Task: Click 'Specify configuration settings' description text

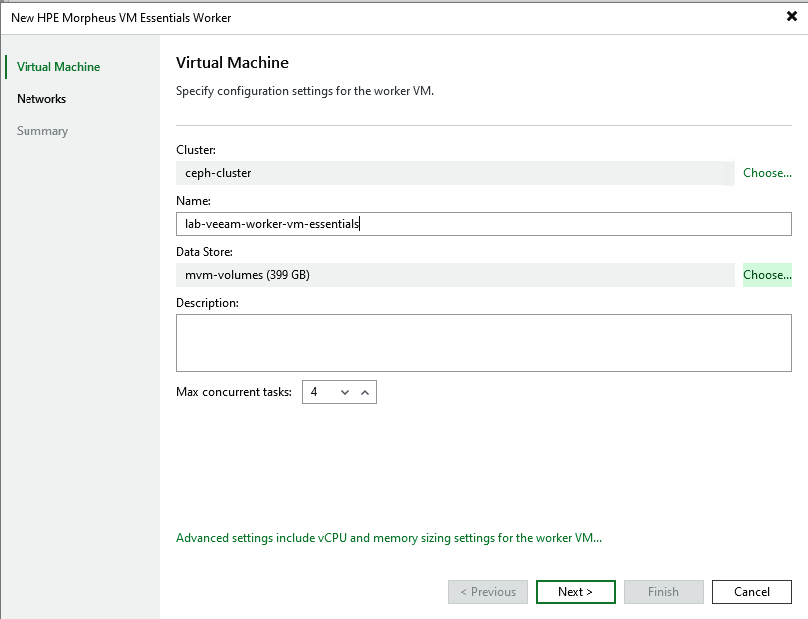Action: coord(305,91)
